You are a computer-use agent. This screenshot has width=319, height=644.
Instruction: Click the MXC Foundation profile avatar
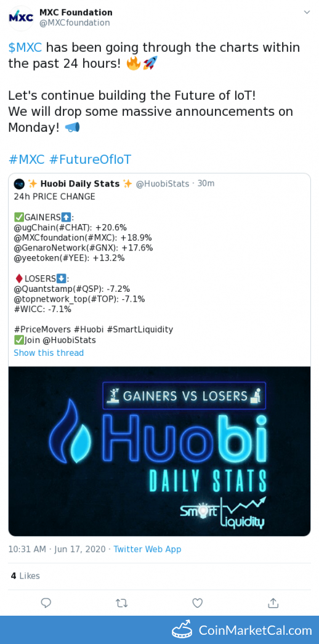point(21,18)
